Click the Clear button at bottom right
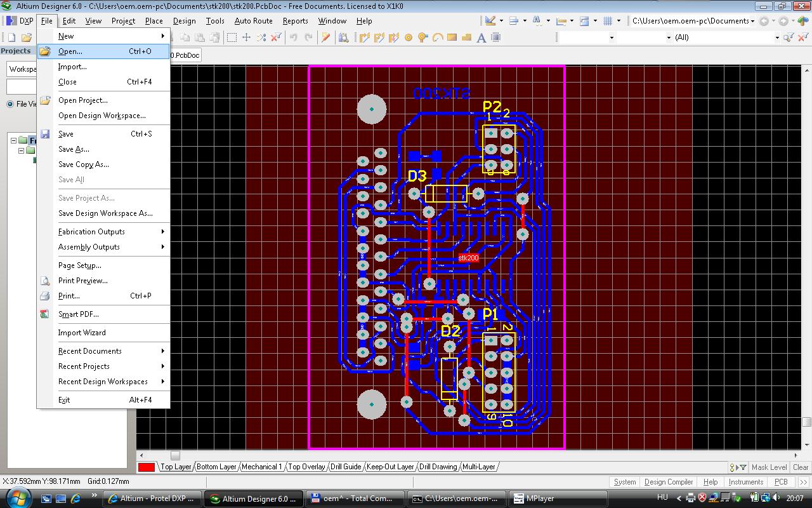 point(801,467)
